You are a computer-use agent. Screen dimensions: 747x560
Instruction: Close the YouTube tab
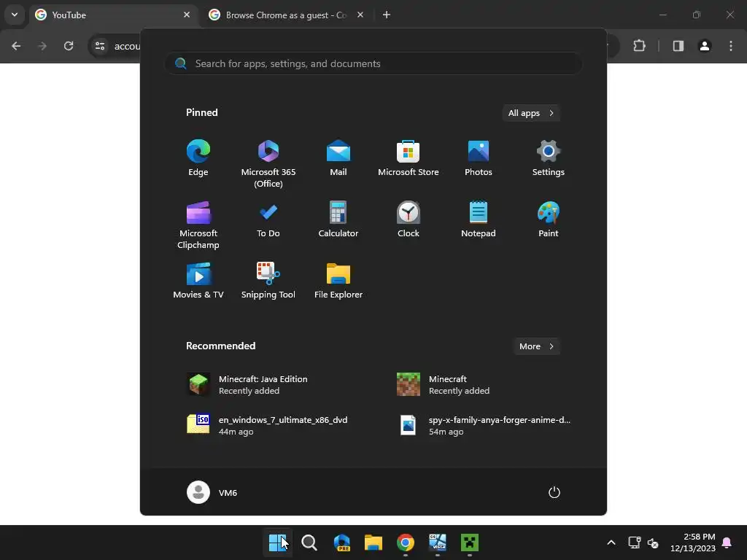[187, 15]
